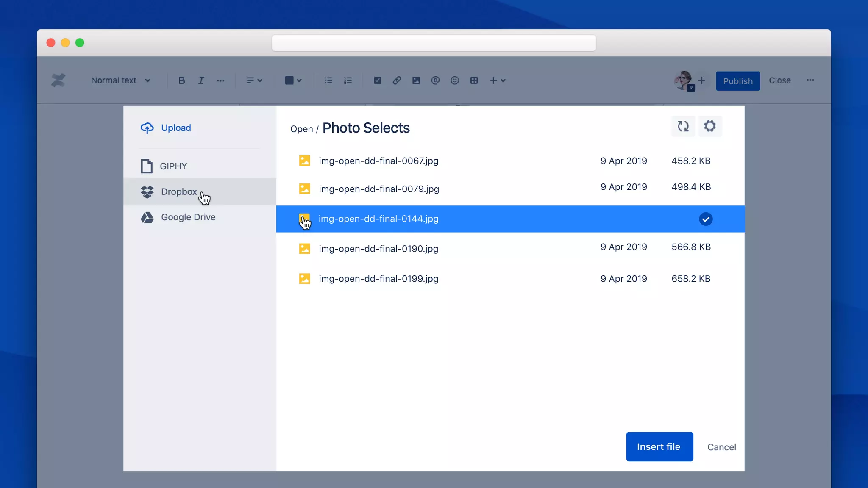Uncheck selected img-open-dd-final-0144.jpg checkmark
The width and height of the screenshot is (868, 488).
click(706, 219)
